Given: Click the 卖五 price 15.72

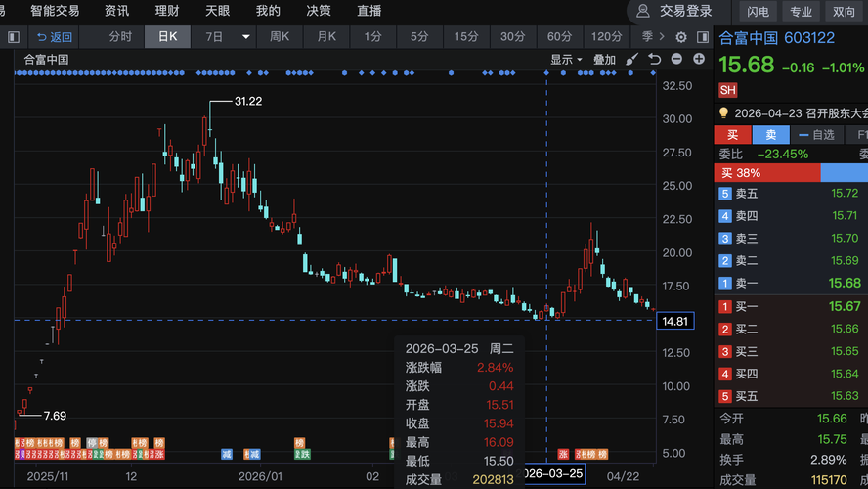Looking at the screenshot, I should 845,194.
